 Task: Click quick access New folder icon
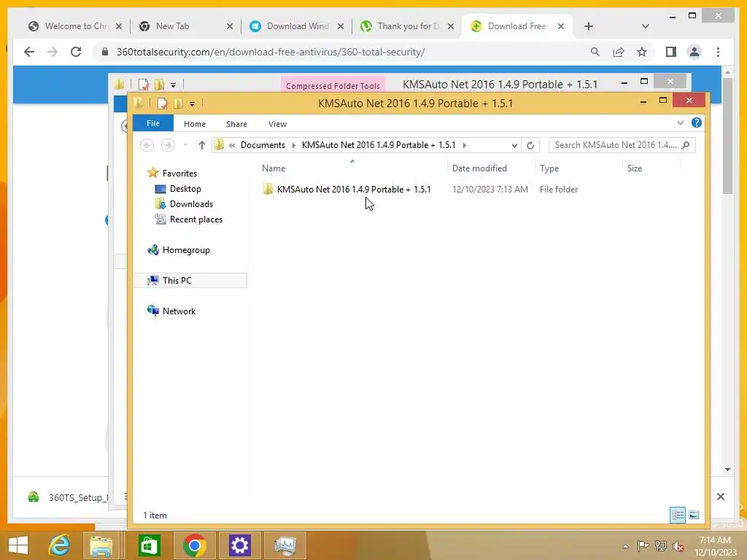click(178, 104)
